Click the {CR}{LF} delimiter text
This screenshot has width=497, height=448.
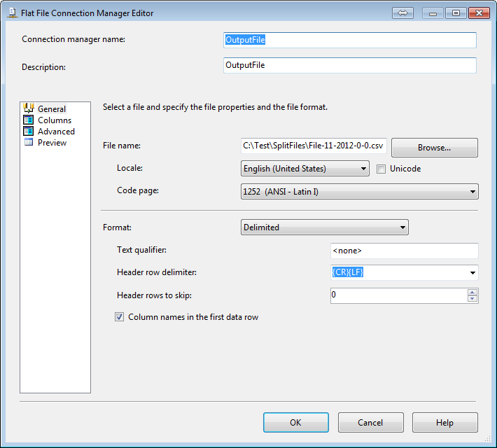(347, 272)
